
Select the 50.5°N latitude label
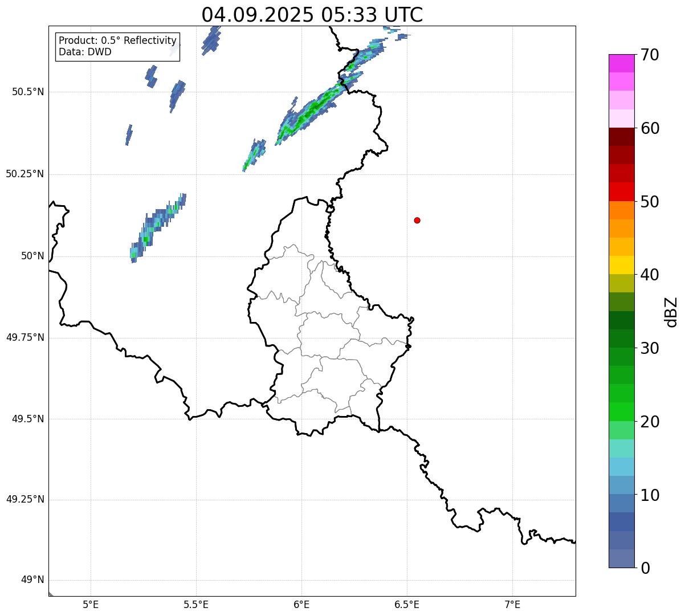(x=28, y=92)
